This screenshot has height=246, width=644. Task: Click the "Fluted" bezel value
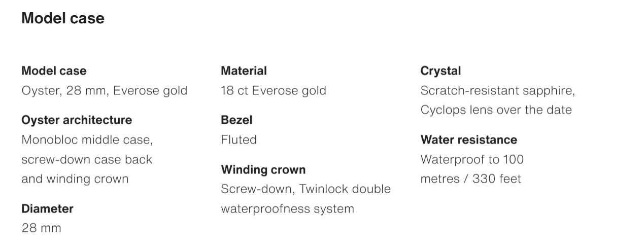pyautogui.click(x=239, y=139)
